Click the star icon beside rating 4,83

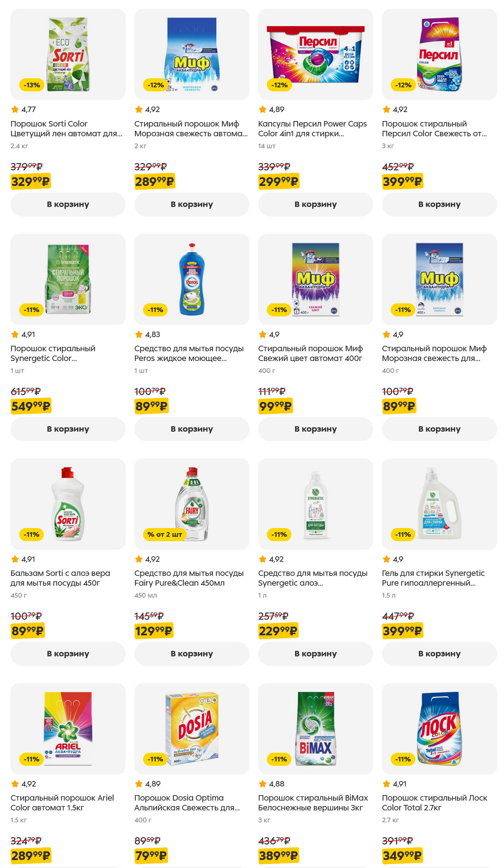tap(139, 335)
